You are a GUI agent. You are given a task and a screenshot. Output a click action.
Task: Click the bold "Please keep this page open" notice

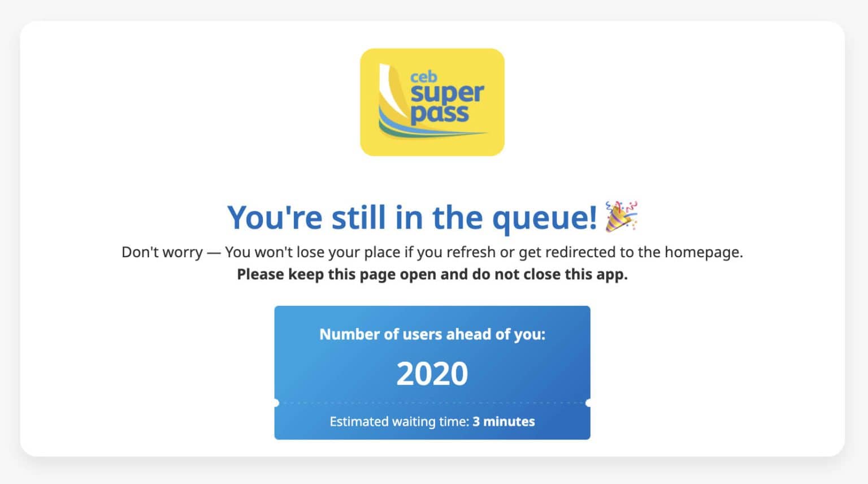click(432, 274)
